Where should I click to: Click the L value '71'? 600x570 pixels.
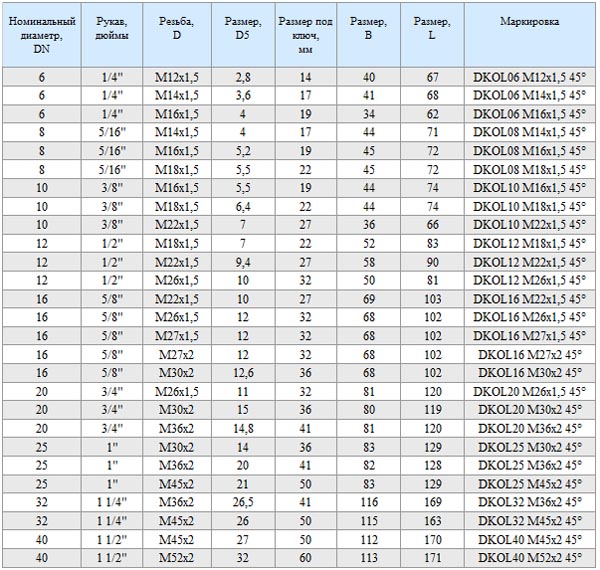[432, 132]
